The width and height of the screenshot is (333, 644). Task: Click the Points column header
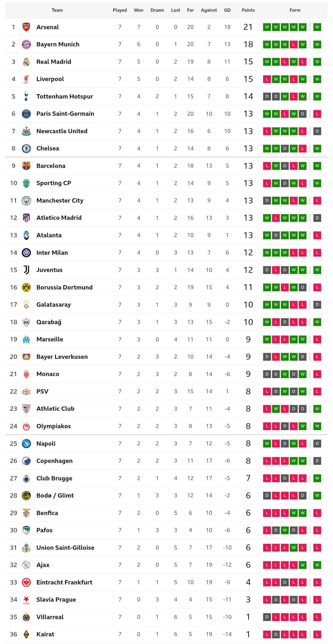[248, 10]
